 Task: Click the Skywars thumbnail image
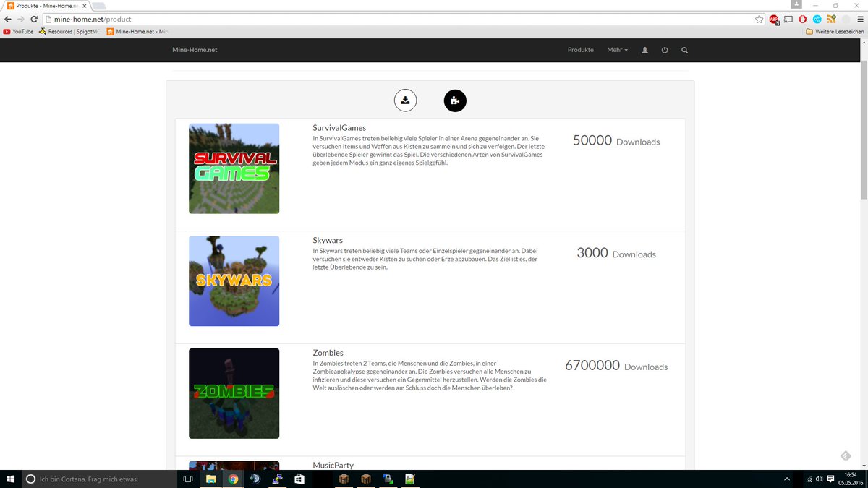pyautogui.click(x=234, y=281)
